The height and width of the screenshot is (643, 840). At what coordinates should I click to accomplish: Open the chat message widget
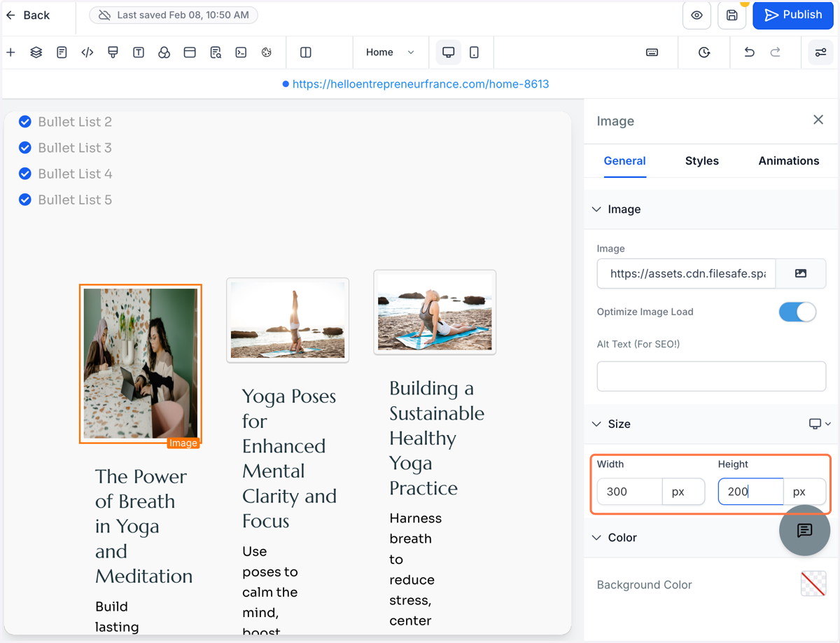tap(804, 530)
